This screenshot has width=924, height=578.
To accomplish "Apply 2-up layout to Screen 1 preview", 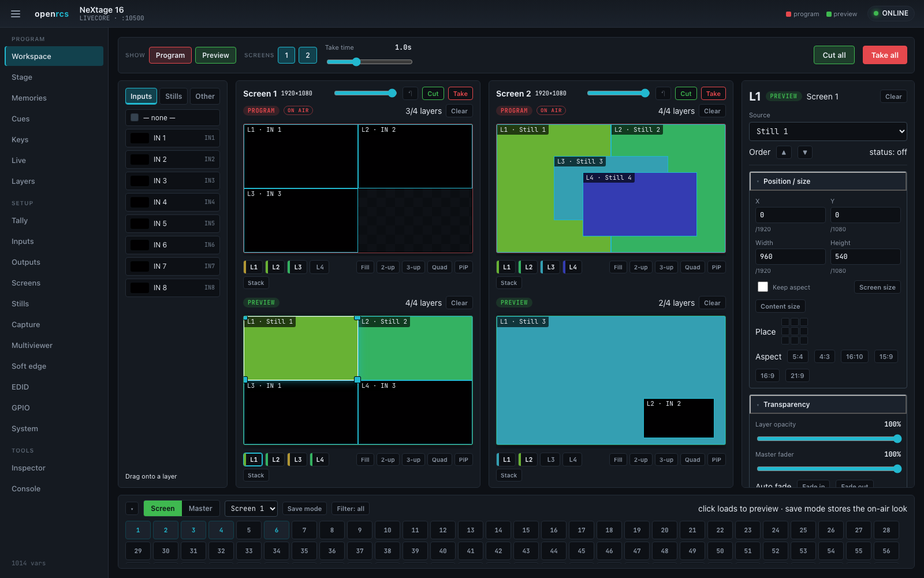I will pyautogui.click(x=388, y=460).
